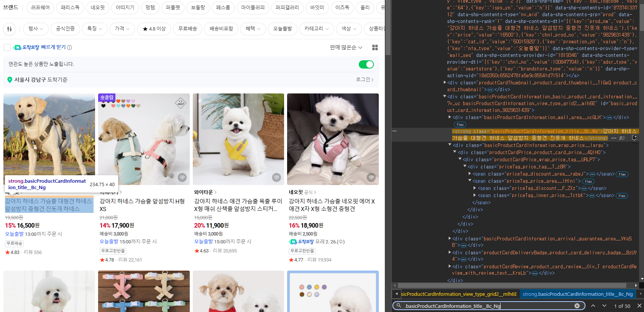
Task: Click the strong.basicProductCardInformation_title breadcrumb
Action: [578, 294]
